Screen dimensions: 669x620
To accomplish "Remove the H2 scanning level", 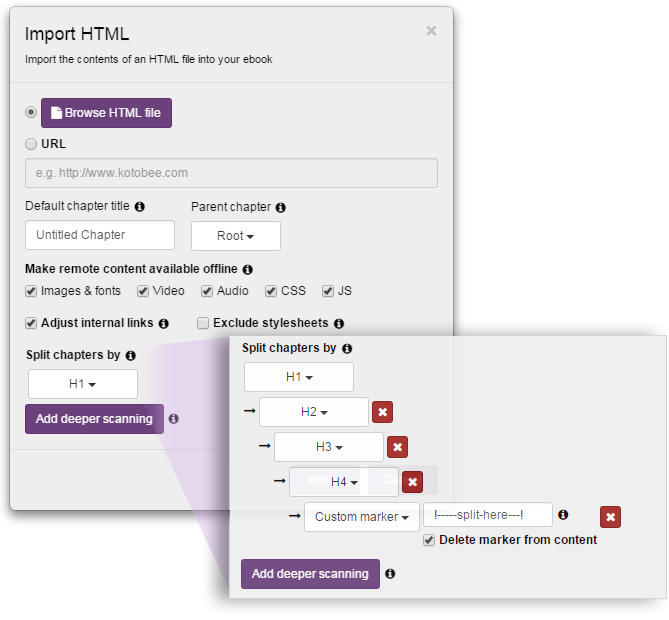I will point(383,412).
